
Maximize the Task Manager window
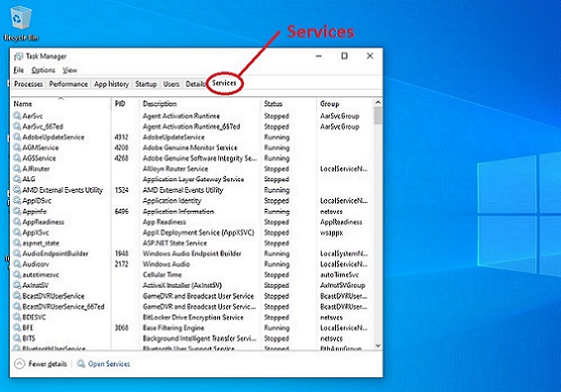coord(344,56)
